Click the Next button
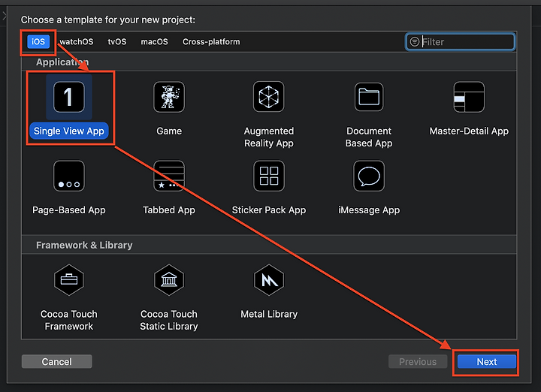The height and width of the screenshot is (392, 541). [x=486, y=362]
